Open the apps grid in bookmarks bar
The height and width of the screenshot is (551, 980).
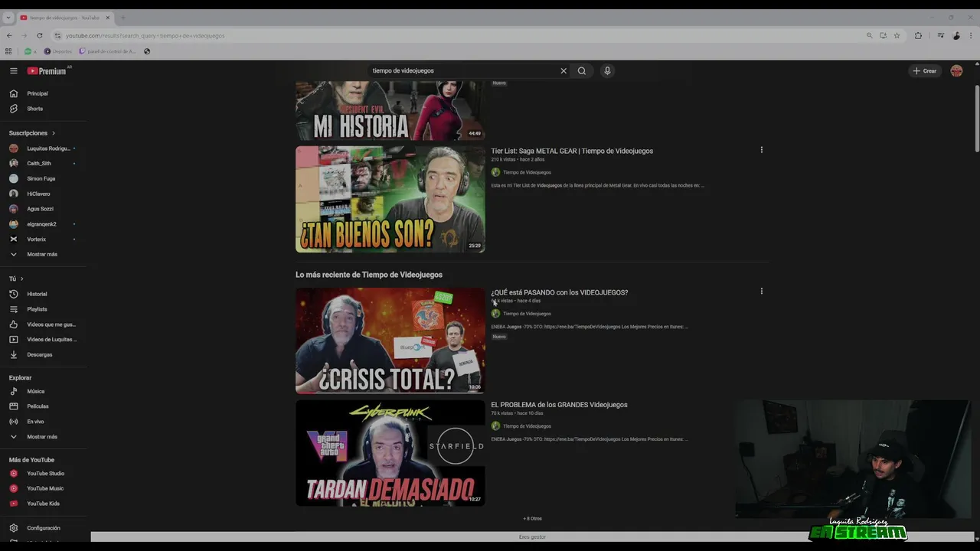(8, 51)
